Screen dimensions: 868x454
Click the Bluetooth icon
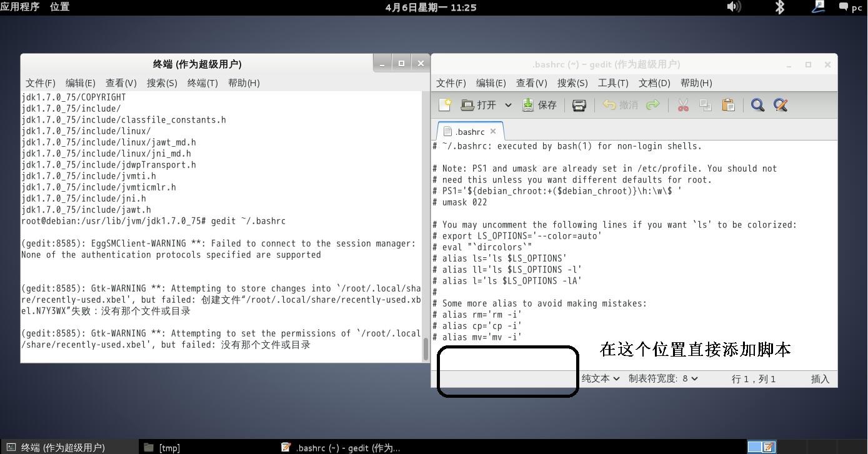780,7
